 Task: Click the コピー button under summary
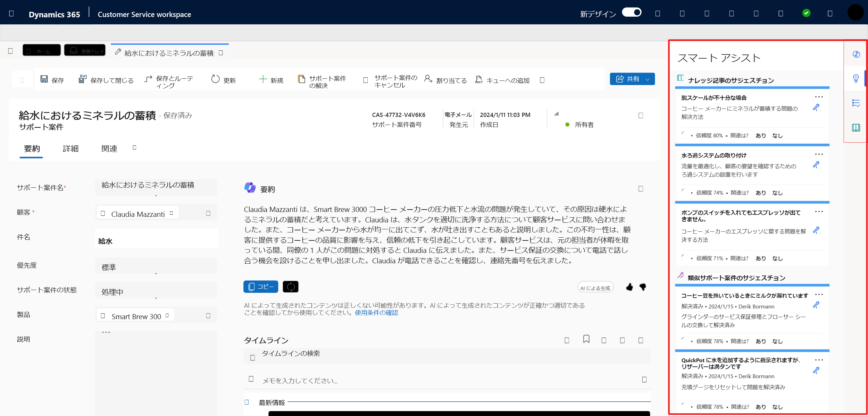(x=261, y=287)
